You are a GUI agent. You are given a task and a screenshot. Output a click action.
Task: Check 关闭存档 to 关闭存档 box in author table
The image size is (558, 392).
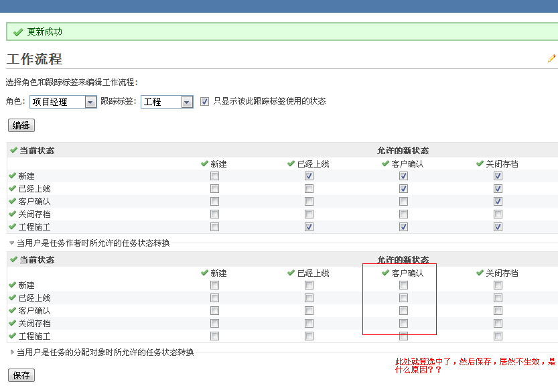pos(498,323)
